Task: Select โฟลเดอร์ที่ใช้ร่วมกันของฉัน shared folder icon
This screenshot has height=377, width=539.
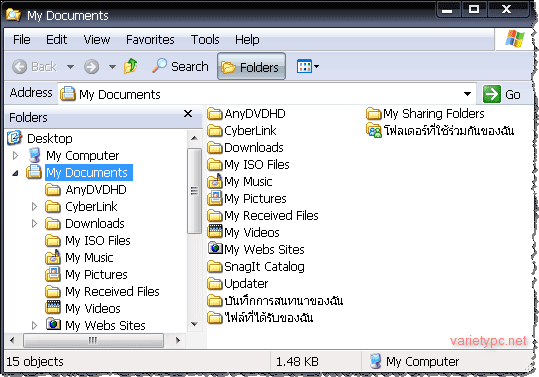Action: click(374, 131)
